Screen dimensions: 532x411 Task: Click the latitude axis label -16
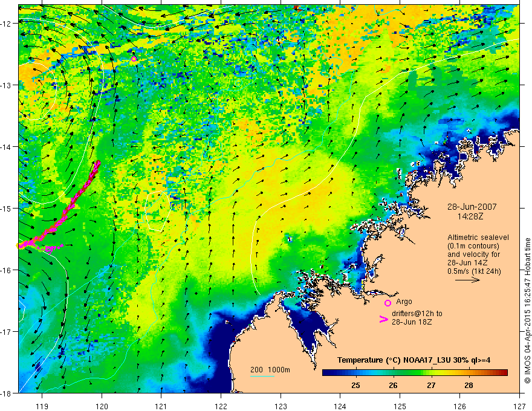7,270
